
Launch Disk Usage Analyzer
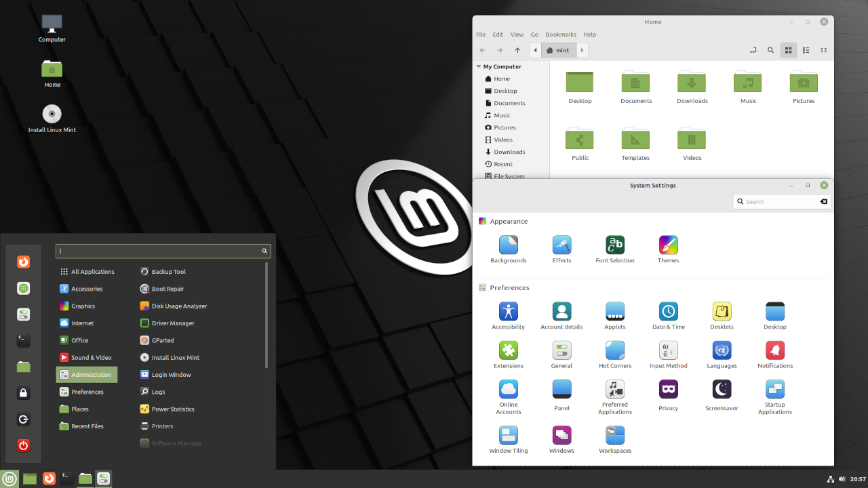174,306
